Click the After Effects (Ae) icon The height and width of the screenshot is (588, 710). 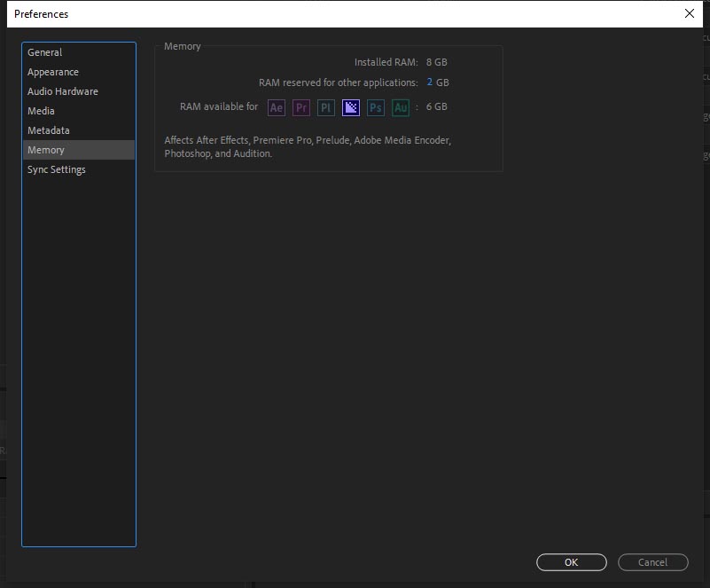(277, 107)
